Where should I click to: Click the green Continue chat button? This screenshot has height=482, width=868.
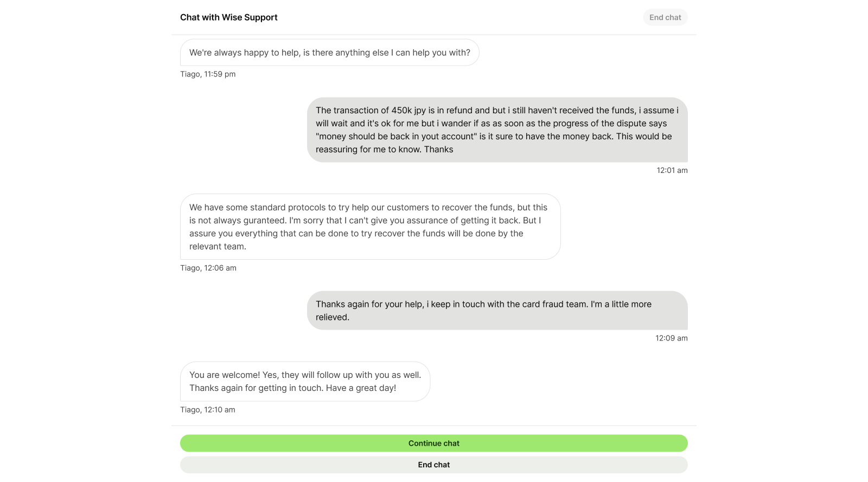[434, 443]
